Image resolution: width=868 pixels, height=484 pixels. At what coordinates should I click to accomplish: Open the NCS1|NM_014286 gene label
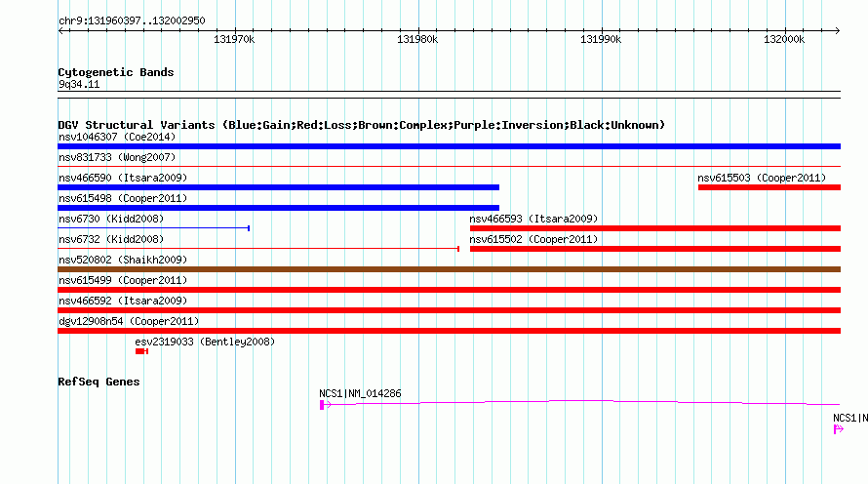(360, 393)
